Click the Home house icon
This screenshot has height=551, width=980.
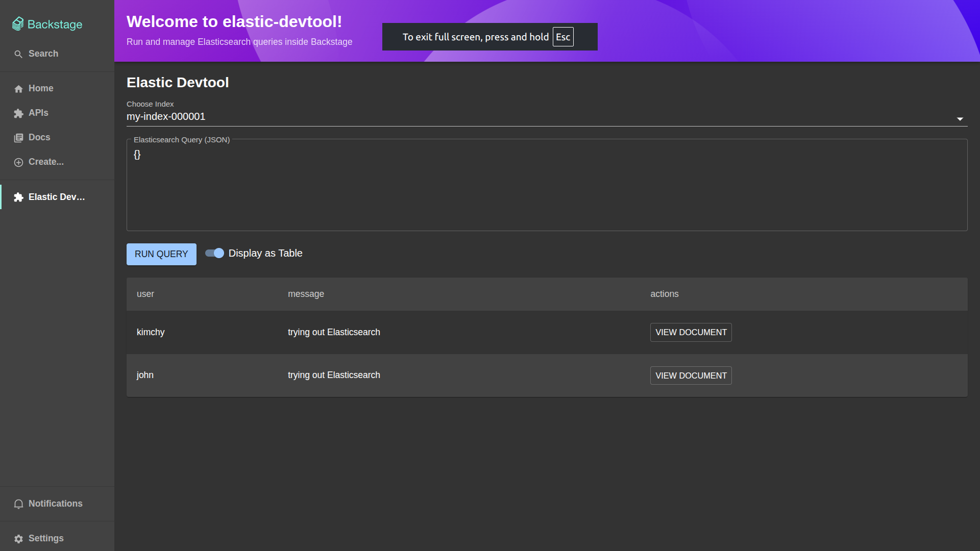pos(18,89)
